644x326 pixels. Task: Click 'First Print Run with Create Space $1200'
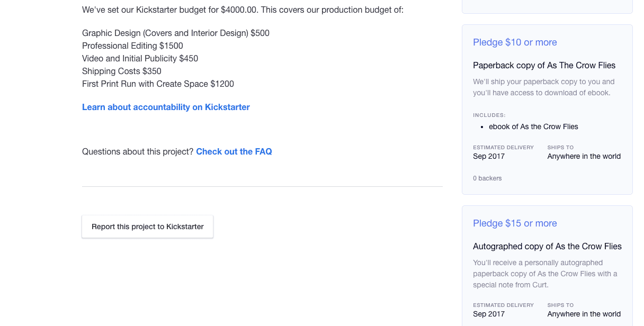(158, 84)
